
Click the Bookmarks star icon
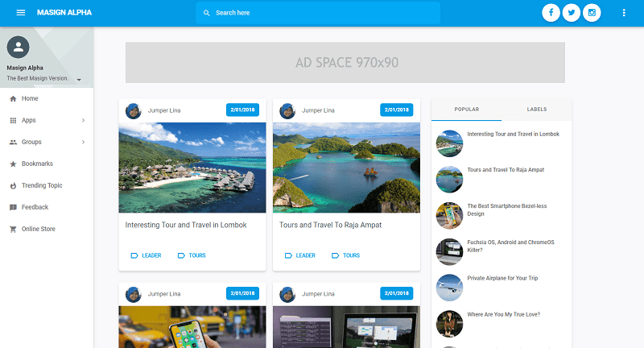pos(13,164)
